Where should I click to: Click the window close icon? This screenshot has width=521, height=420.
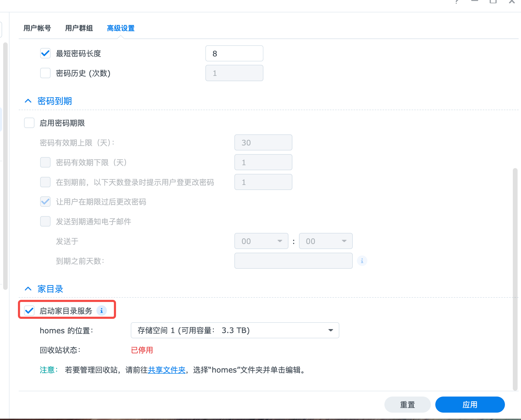[512, 2]
